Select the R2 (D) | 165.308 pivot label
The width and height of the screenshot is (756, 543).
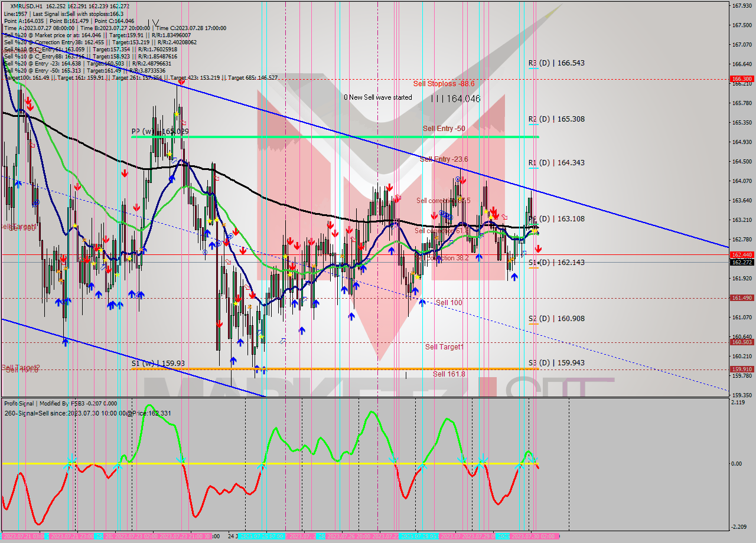[x=556, y=119]
